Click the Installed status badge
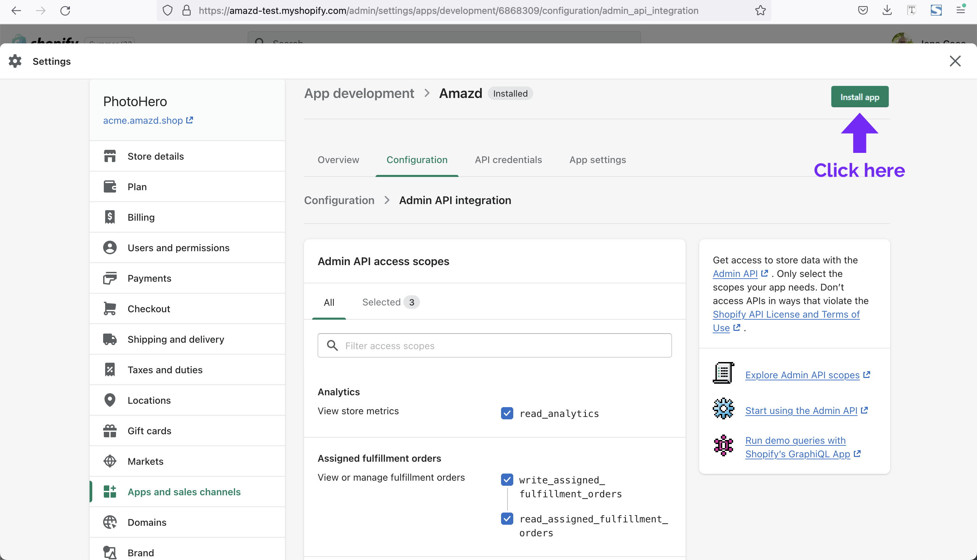The image size is (977, 560). click(510, 94)
